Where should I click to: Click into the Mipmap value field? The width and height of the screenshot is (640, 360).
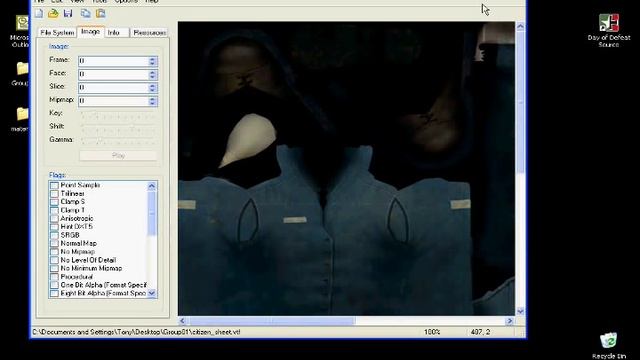(113, 101)
